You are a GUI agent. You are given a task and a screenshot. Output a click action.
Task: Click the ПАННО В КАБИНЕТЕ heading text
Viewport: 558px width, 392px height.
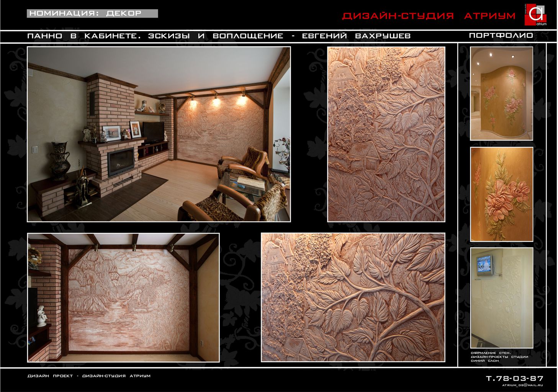coord(219,36)
